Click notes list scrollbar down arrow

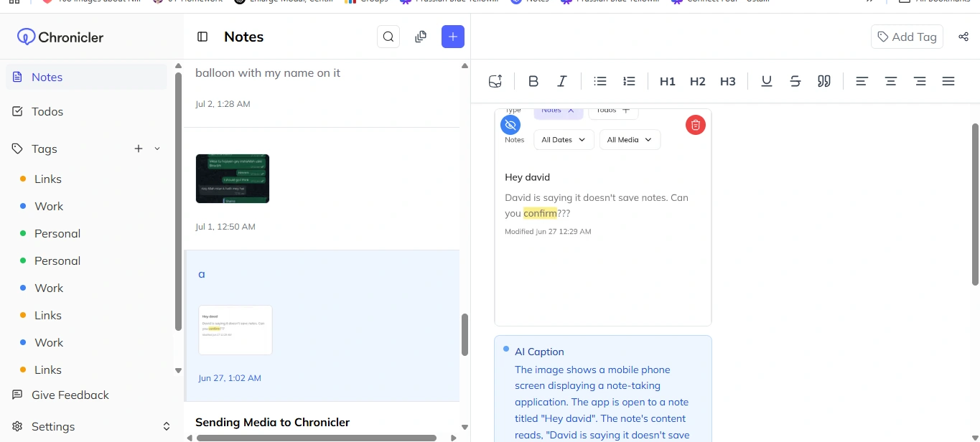coord(465,428)
